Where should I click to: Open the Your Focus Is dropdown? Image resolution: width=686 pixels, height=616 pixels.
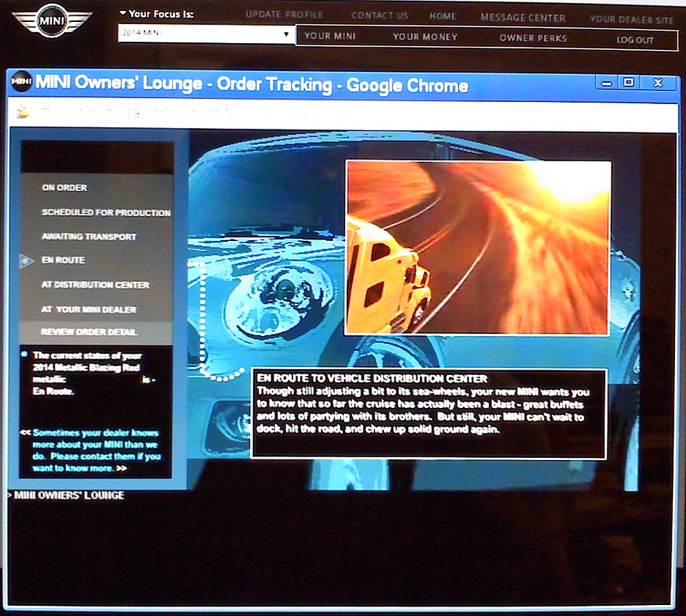(207, 34)
